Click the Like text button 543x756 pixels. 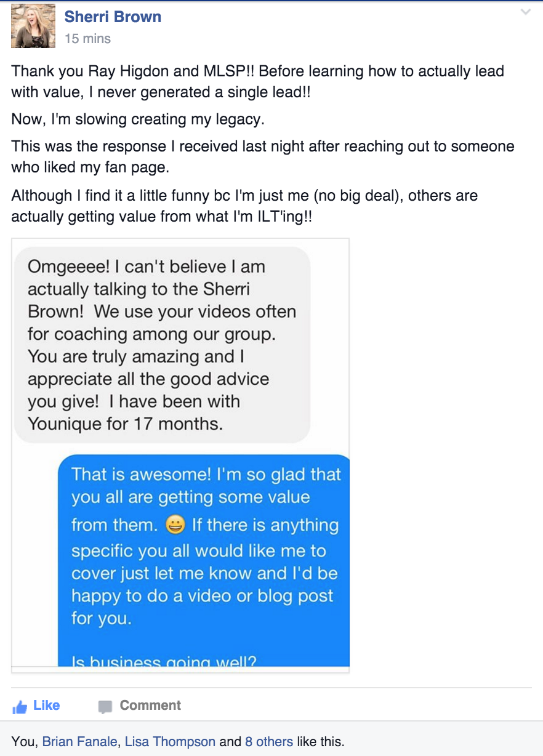click(46, 706)
